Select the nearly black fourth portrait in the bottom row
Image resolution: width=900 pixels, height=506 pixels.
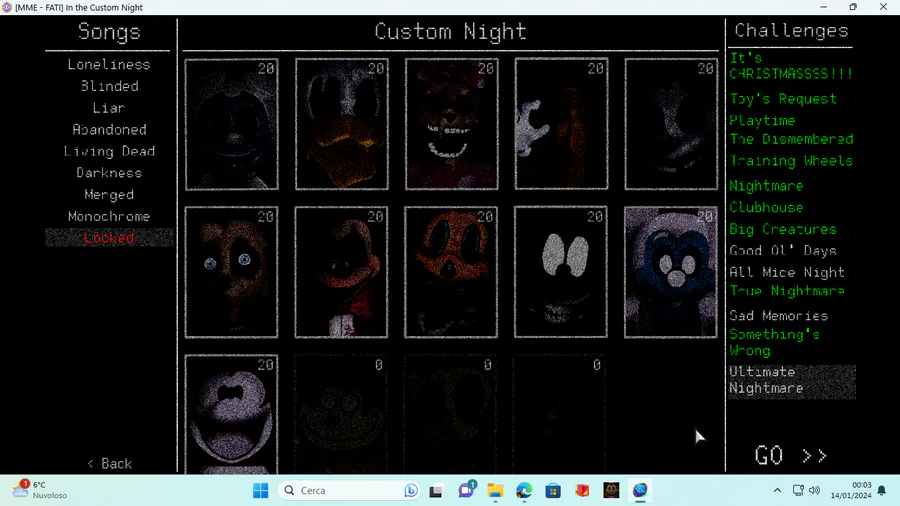pos(561,414)
